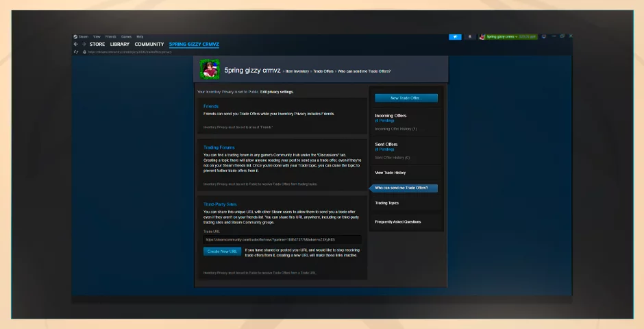Click the Big Picture mode monitor icon
Image resolution: width=644 pixels, height=329 pixels.
(x=544, y=36)
